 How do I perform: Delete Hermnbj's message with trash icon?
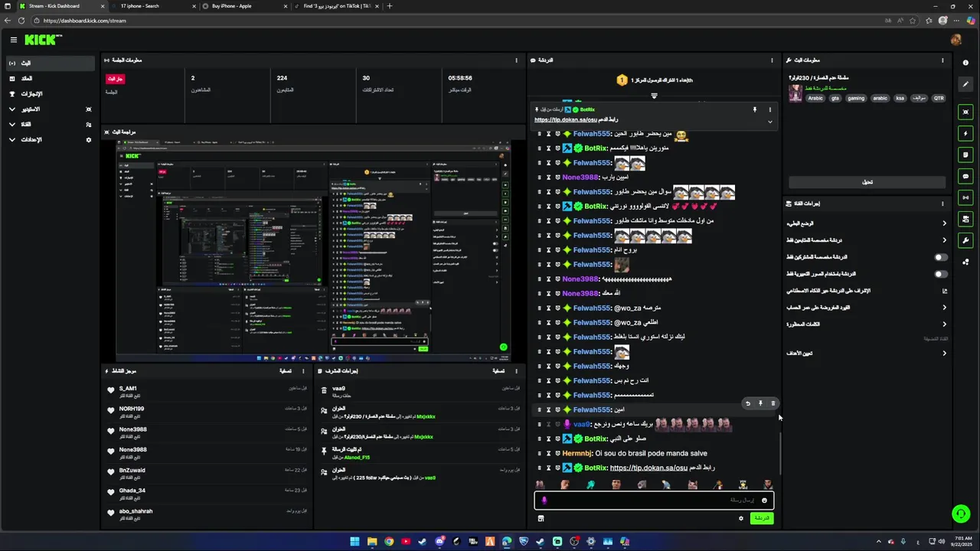click(539, 453)
